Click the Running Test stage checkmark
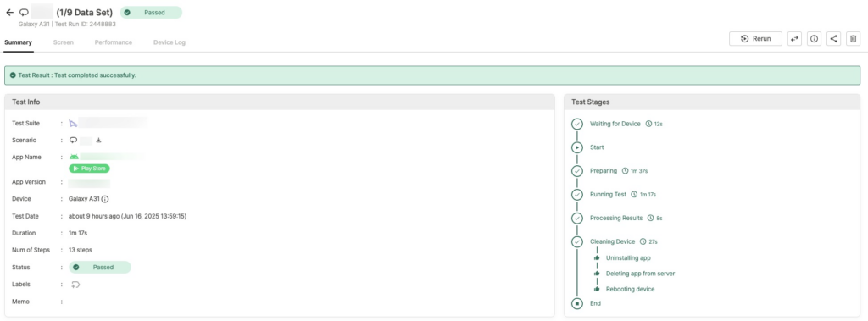 (577, 195)
